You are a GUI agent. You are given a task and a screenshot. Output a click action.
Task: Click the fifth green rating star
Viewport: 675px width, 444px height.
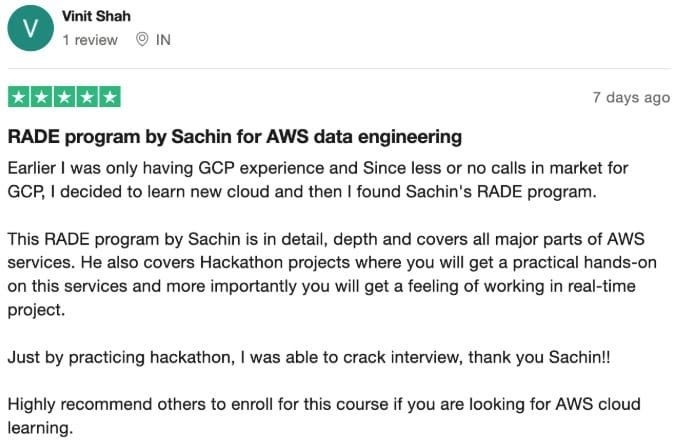[x=109, y=97]
